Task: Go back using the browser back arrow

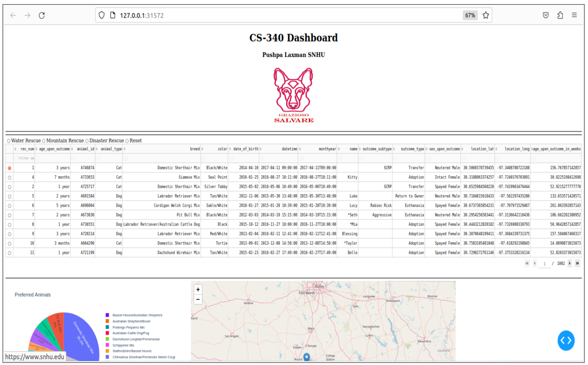Action: (13, 15)
